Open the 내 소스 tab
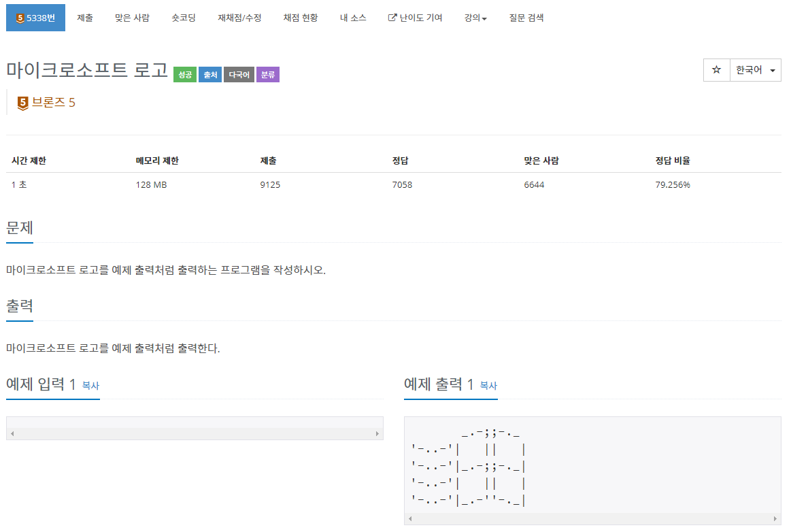This screenshot has height=532, width=791. (353, 18)
